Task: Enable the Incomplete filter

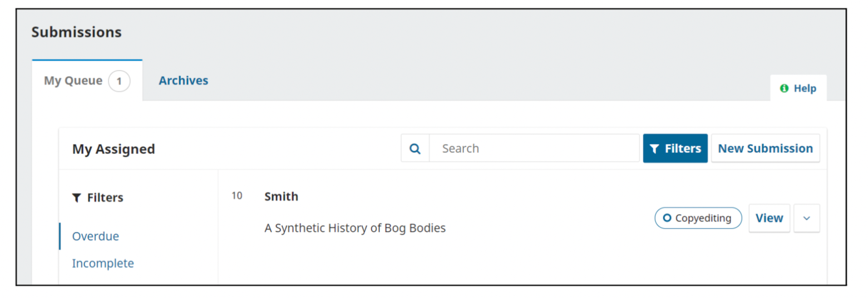Action: 103,263
